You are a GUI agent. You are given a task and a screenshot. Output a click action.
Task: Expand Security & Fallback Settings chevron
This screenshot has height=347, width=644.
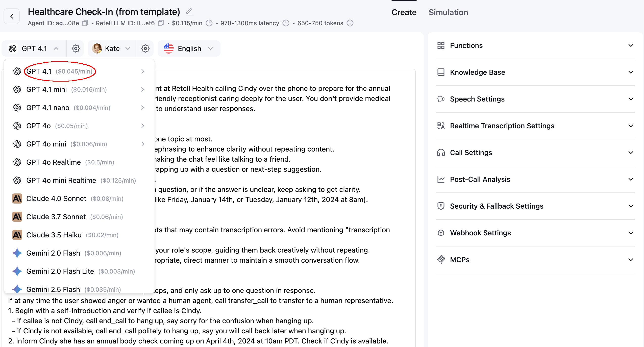631,206
